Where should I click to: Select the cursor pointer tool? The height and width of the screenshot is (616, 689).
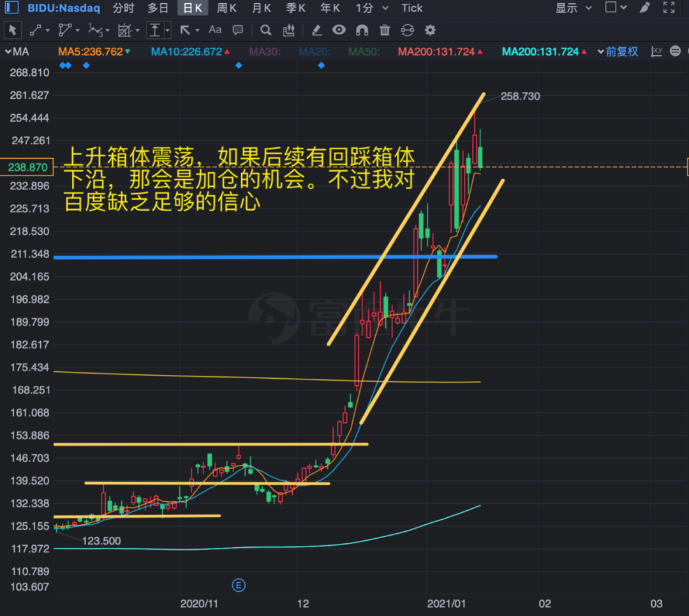[x=12, y=30]
